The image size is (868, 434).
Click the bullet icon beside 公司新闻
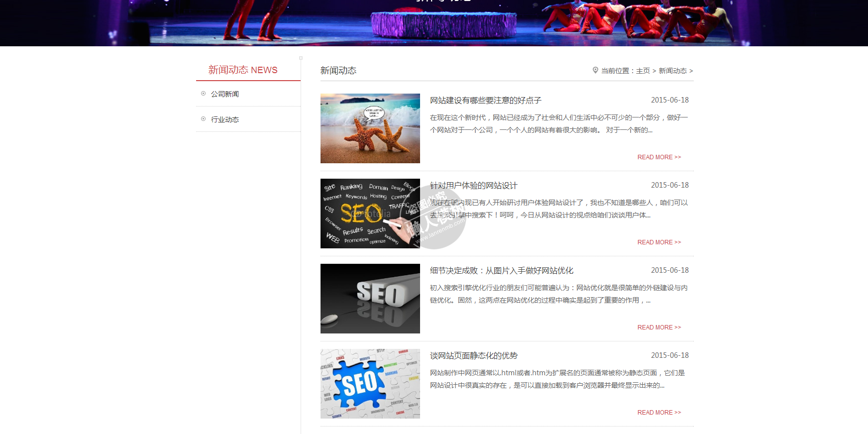click(203, 94)
